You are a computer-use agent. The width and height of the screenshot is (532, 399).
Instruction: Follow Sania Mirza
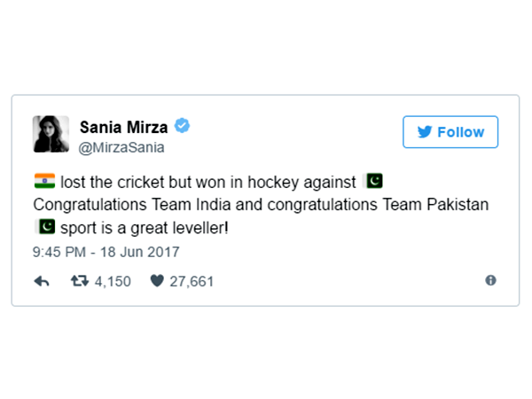450,132
